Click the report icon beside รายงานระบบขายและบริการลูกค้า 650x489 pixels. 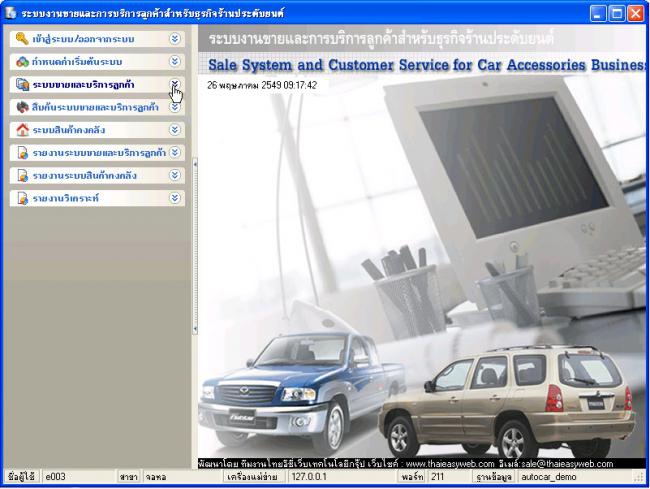[x=22, y=153]
